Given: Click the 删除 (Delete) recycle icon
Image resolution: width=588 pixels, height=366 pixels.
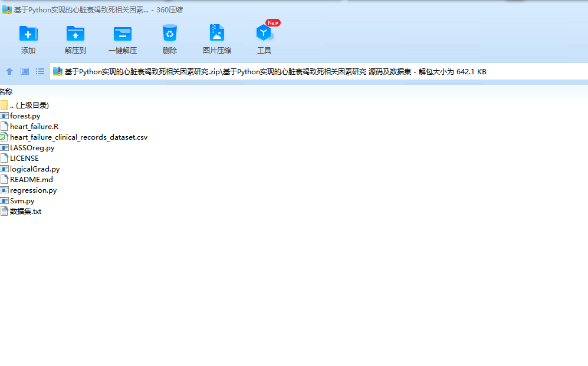Looking at the screenshot, I should coord(169,33).
